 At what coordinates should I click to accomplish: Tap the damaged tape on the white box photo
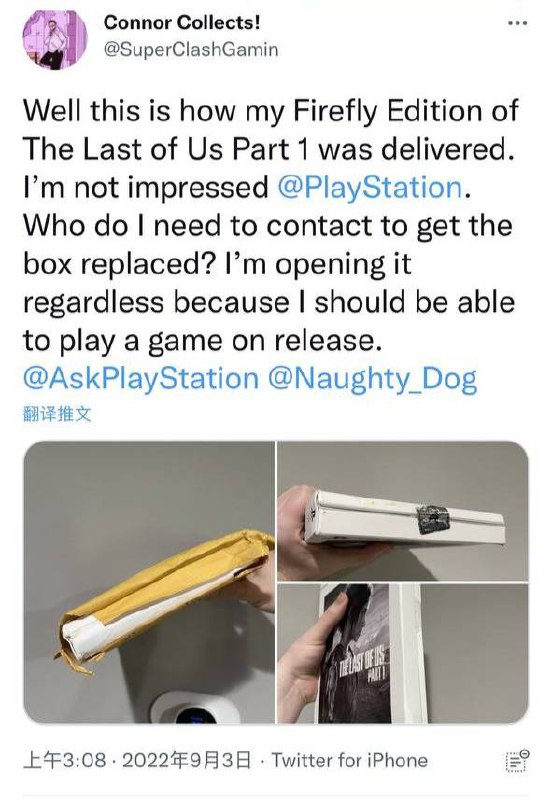point(433,519)
